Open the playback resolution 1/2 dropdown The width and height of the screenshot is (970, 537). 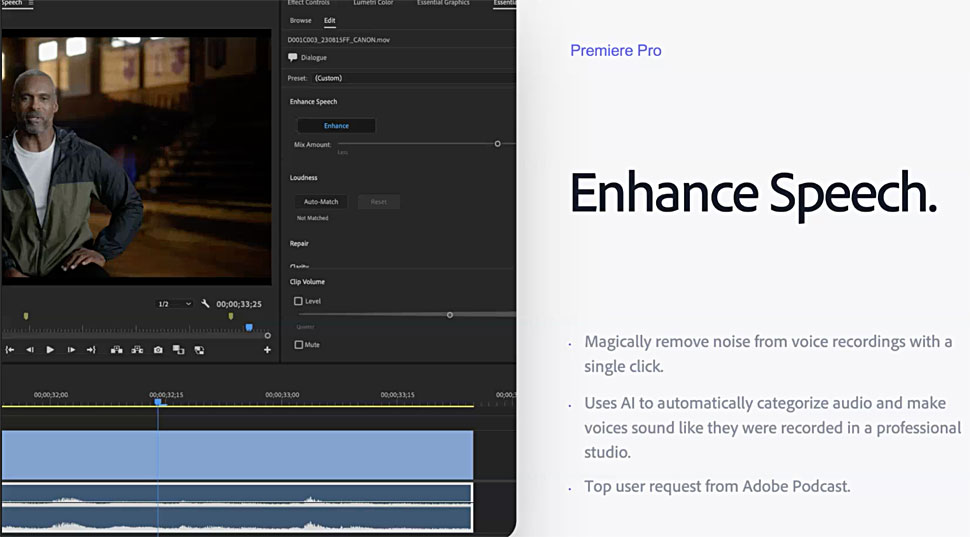click(x=175, y=304)
